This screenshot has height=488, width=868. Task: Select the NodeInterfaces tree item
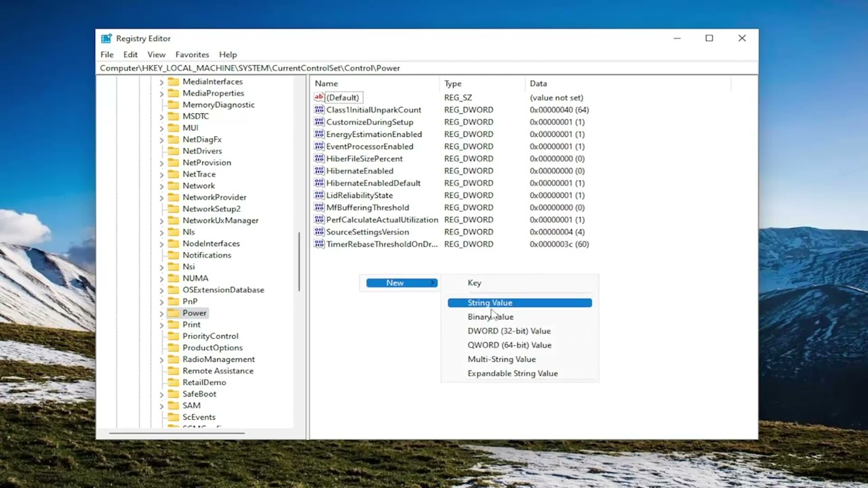211,243
